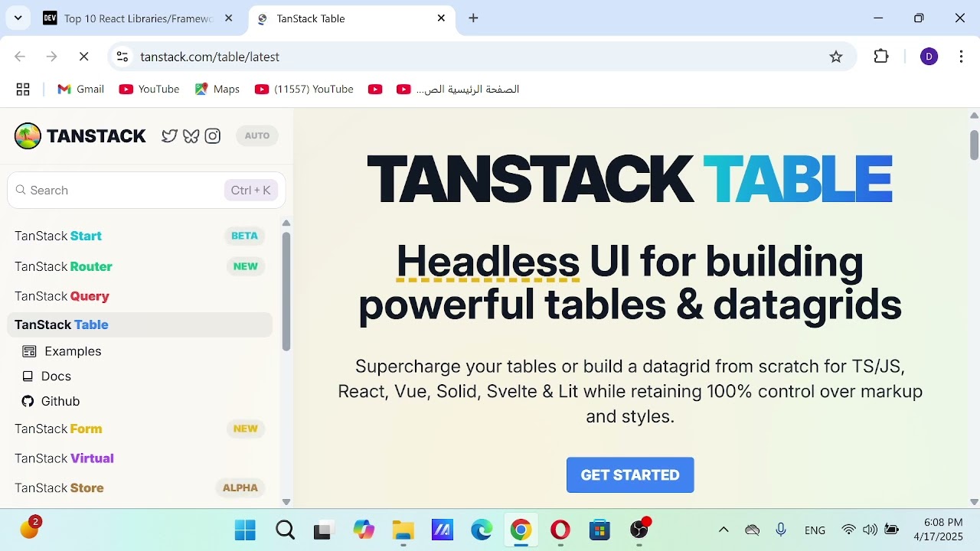Image resolution: width=980 pixels, height=551 pixels.
Task: Open a new browser tab
Action: pos(473,18)
